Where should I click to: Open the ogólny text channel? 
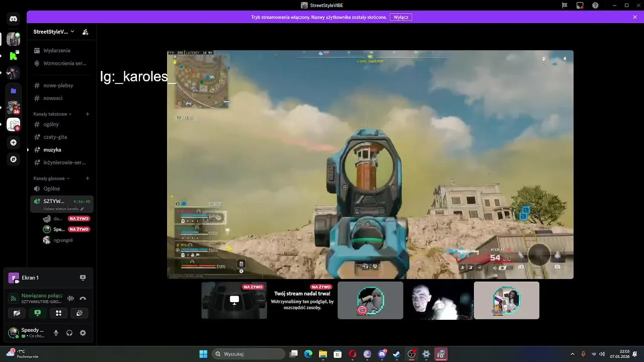pyautogui.click(x=61, y=124)
